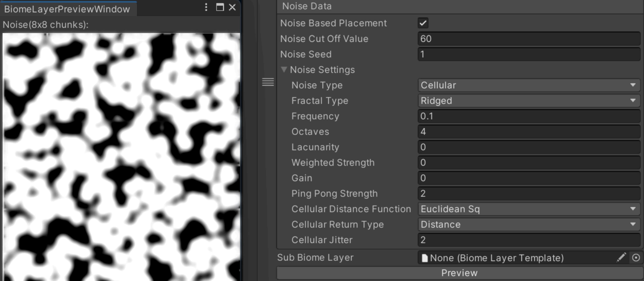Grab the list reorder drag handle

point(268,82)
